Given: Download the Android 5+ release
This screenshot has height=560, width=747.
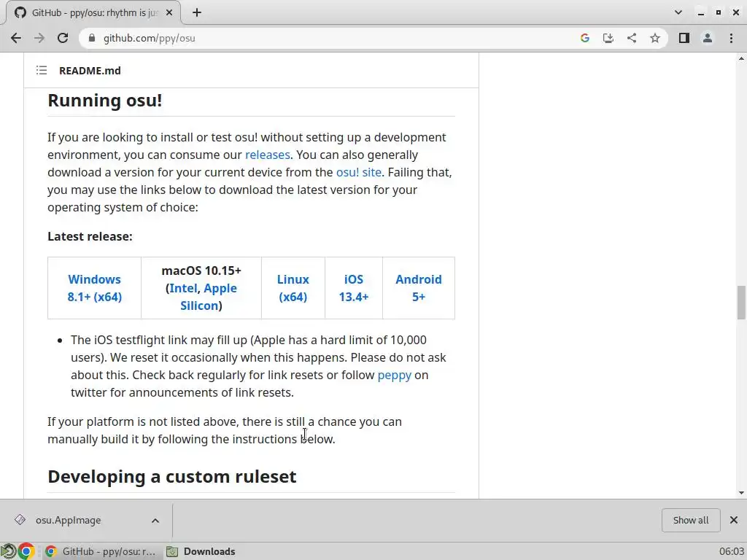Looking at the screenshot, I should (x=418, y=288).
